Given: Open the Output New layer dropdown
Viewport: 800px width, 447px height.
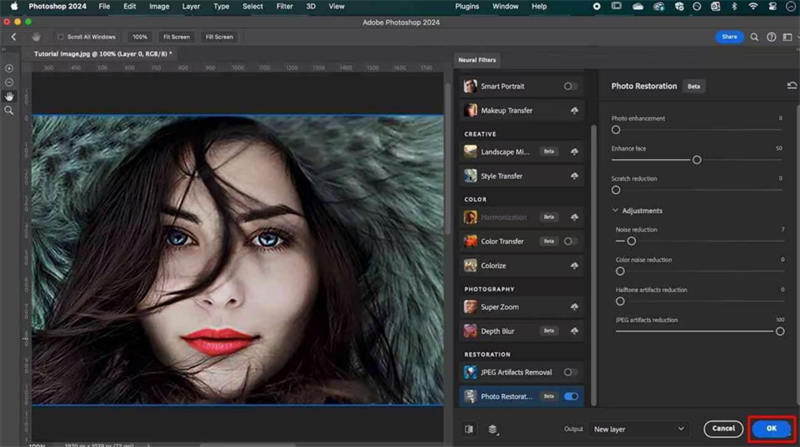Looking at the screenshot, I should tap(639, 429).
